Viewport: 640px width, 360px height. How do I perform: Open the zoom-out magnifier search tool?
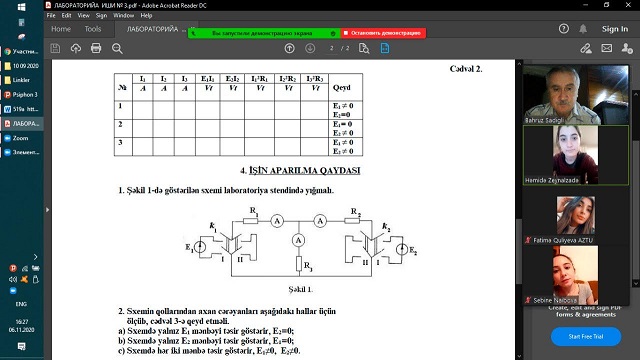pos(117,49)
